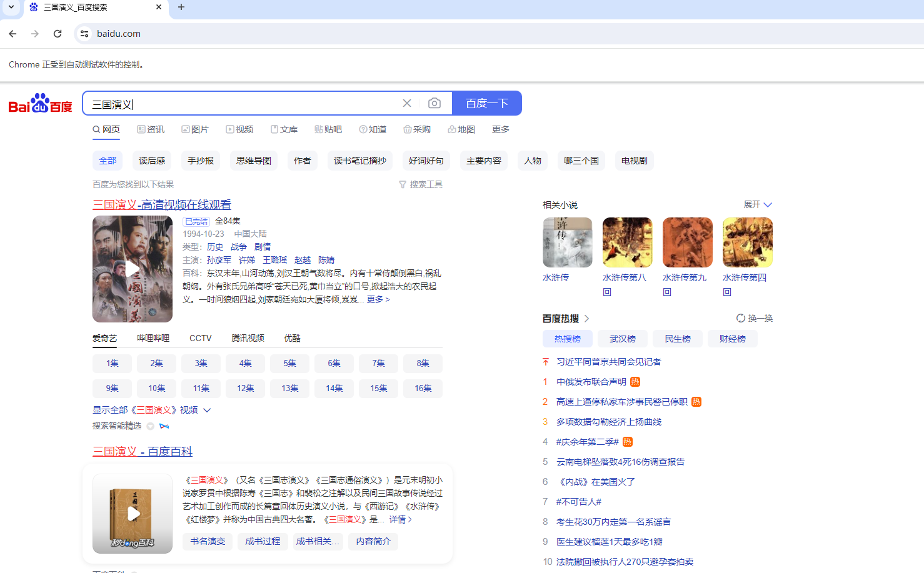The width and height of the screenshot is (924, 573).
Task: Select the 好词好句 filter chip
Action: tap(426, 161)
